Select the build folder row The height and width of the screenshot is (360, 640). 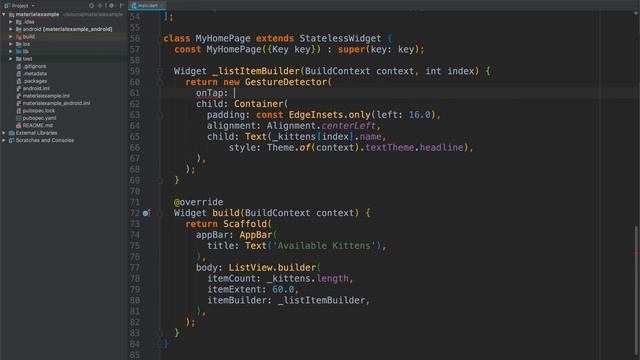pos(64,36)
